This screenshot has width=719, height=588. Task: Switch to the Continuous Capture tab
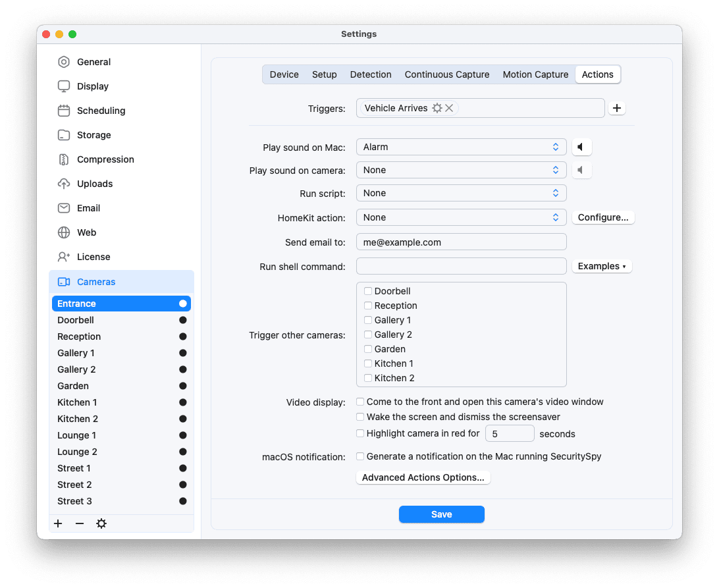tap(447, 74)
